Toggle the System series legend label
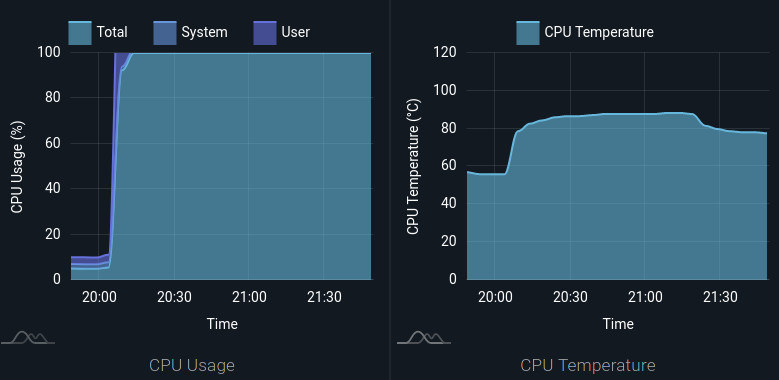Image resolution: width=779 pixels, height=380 pixels. 204,32
